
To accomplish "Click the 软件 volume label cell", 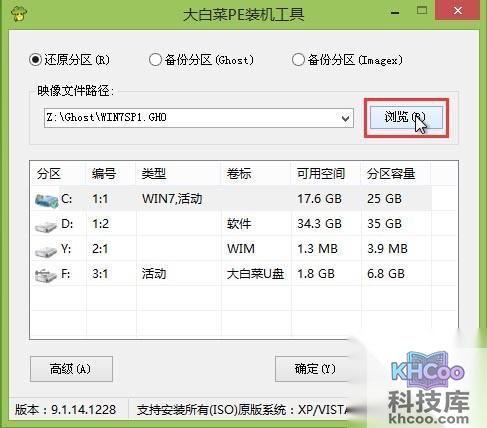I will (x=239, y=224).
